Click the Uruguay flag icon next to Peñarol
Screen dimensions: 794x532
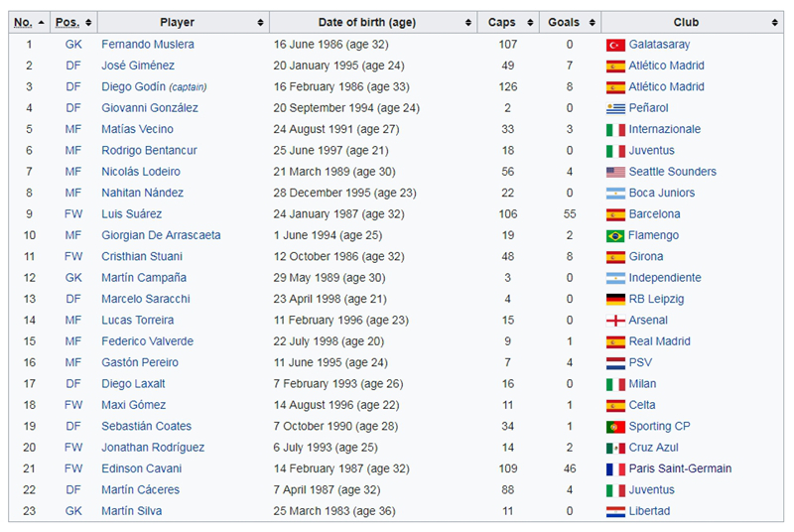click(615, 108)
